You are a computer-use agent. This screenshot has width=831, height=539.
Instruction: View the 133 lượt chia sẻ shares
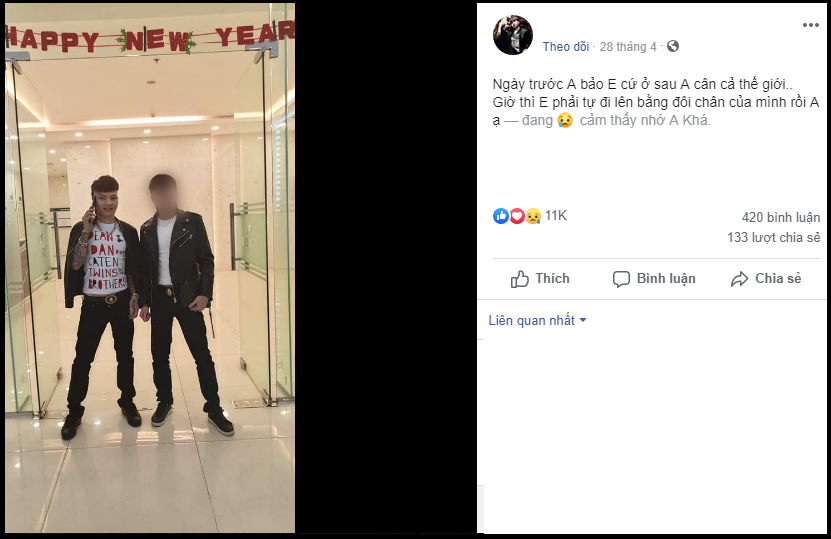coord(773,237)
